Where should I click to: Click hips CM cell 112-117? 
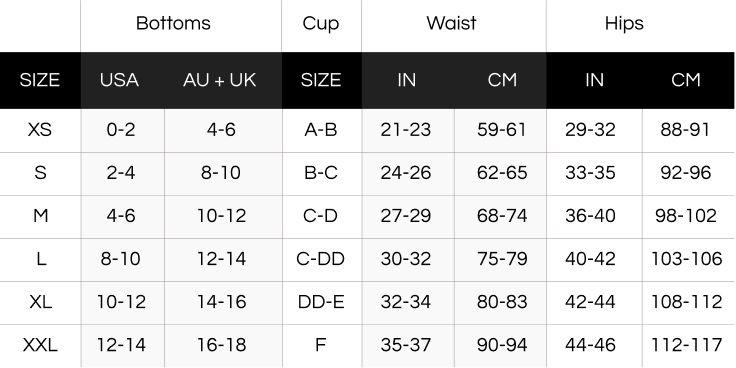click(687, 346)
